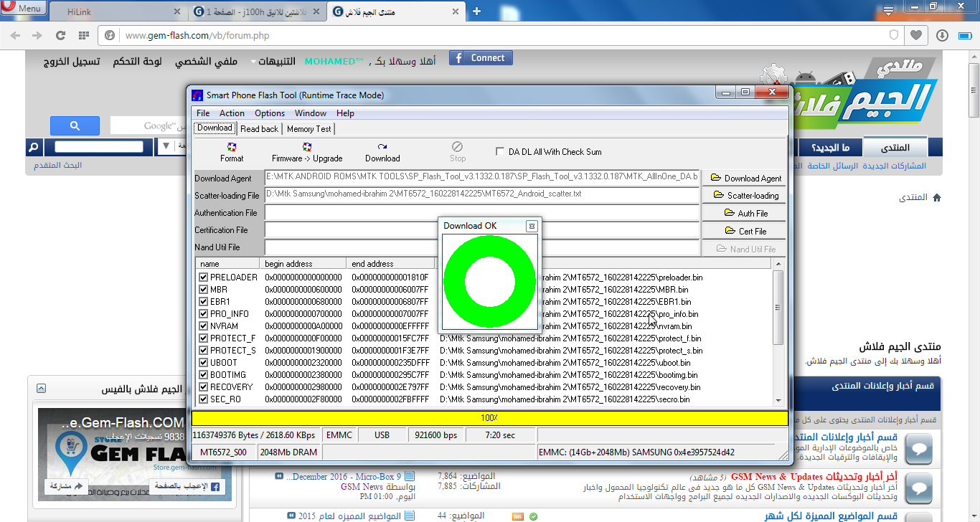Uncheck the MBR partition
Screen dimensions: 980x522
[x=204, y=290]
